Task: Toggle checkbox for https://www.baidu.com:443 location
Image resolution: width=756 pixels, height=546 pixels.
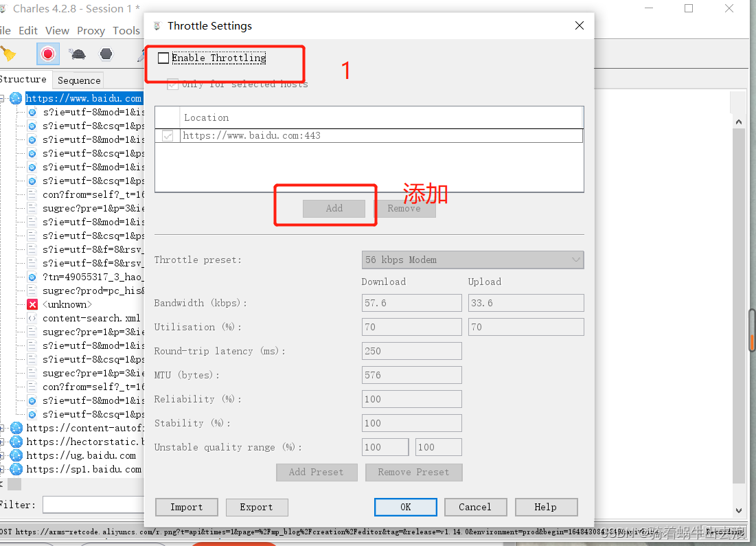Action: pyautogui.click(x=168, y=136)
